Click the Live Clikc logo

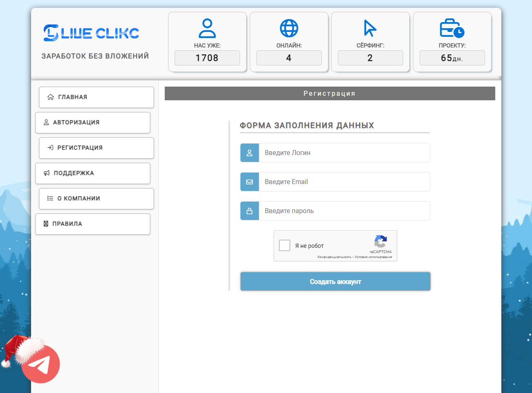91,33
